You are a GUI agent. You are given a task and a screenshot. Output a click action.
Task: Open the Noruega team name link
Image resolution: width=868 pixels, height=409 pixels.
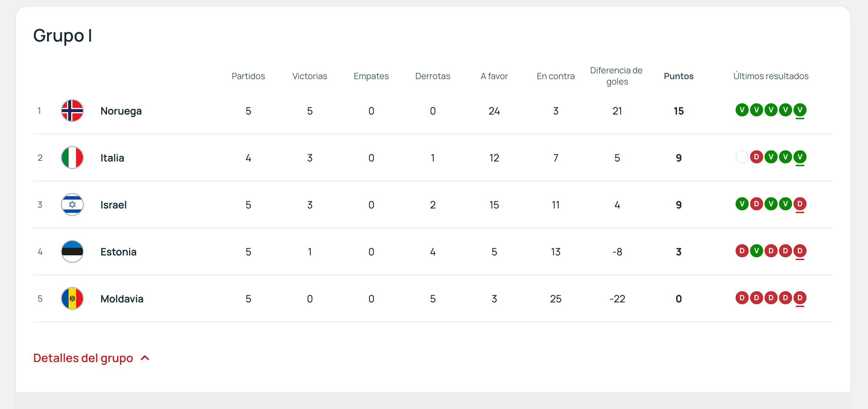point(121,111)
